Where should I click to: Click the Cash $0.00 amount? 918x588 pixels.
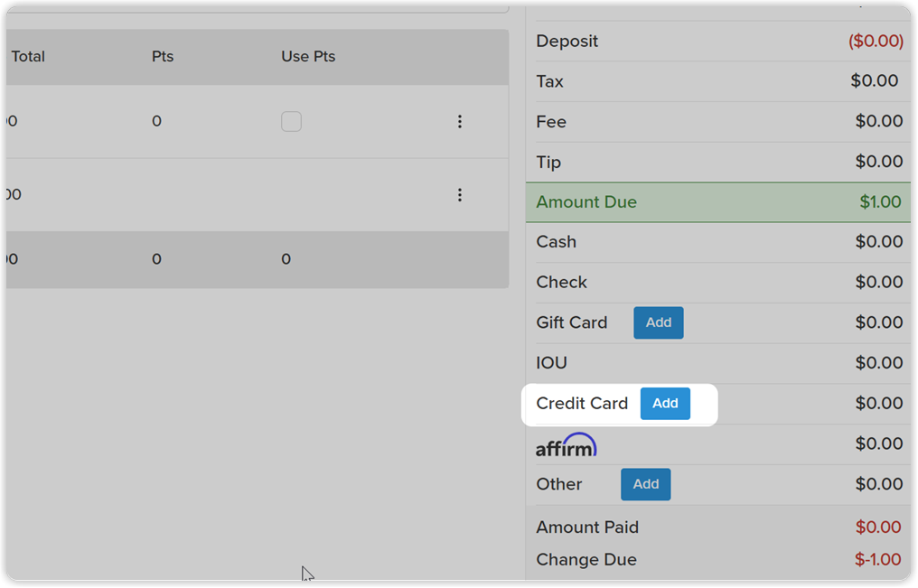click(879, 242)
